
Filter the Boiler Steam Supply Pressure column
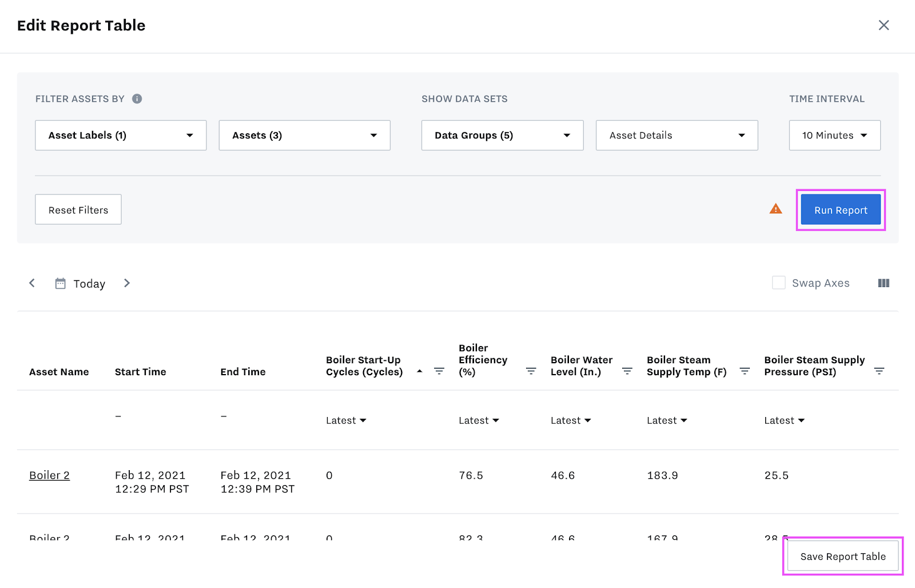click(880, 371)
